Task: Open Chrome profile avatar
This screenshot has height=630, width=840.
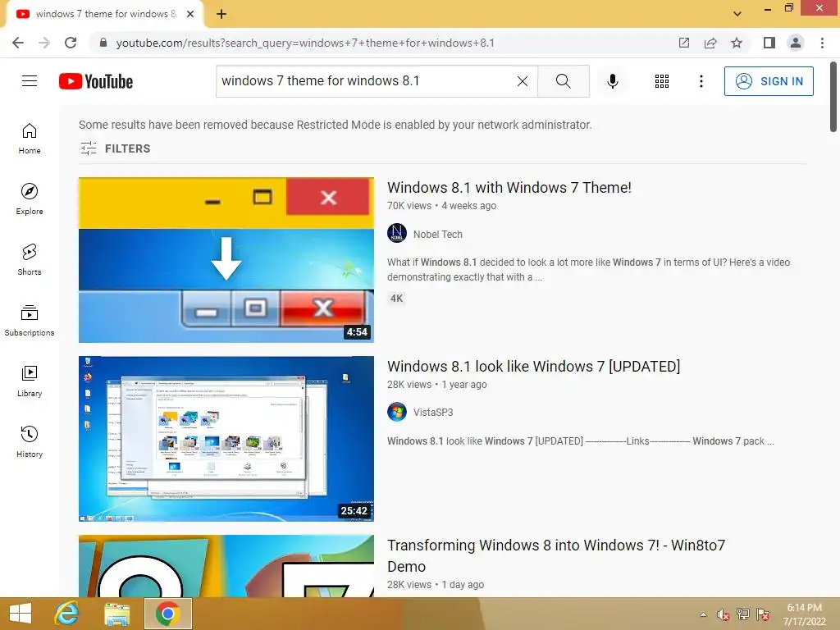Action: [796, 43]
